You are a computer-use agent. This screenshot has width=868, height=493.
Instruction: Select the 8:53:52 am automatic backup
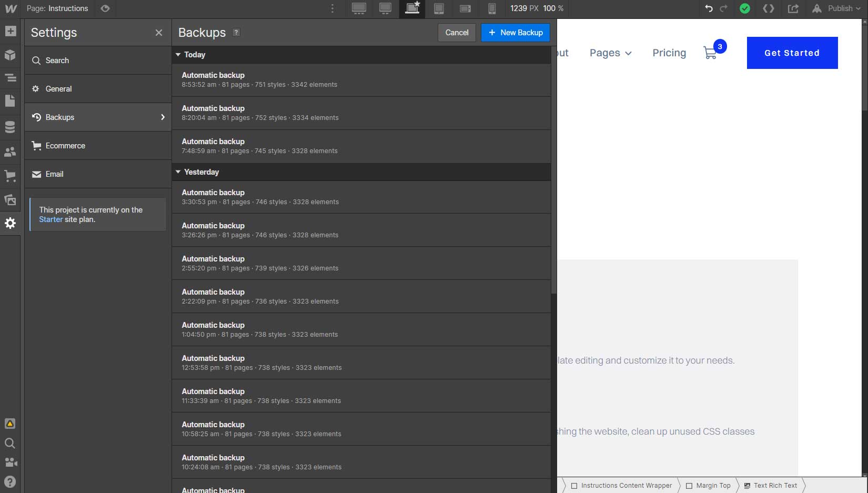(361, 79)
